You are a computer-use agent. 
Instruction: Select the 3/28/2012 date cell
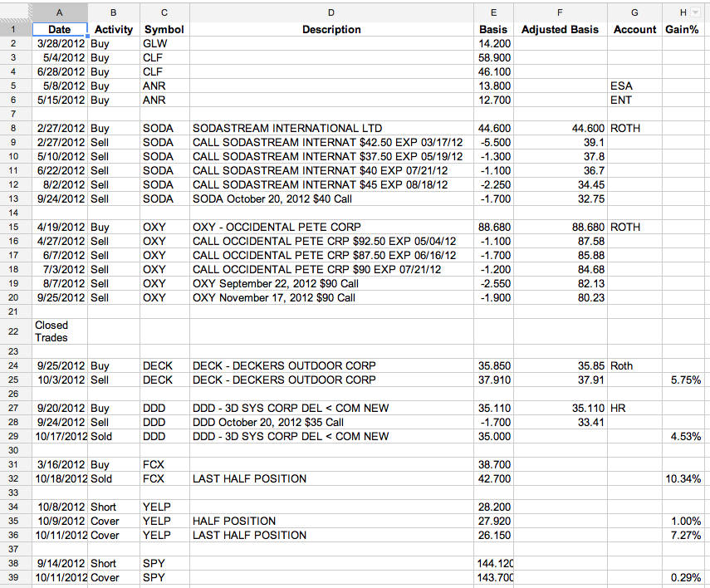click(x=59, y=43)
